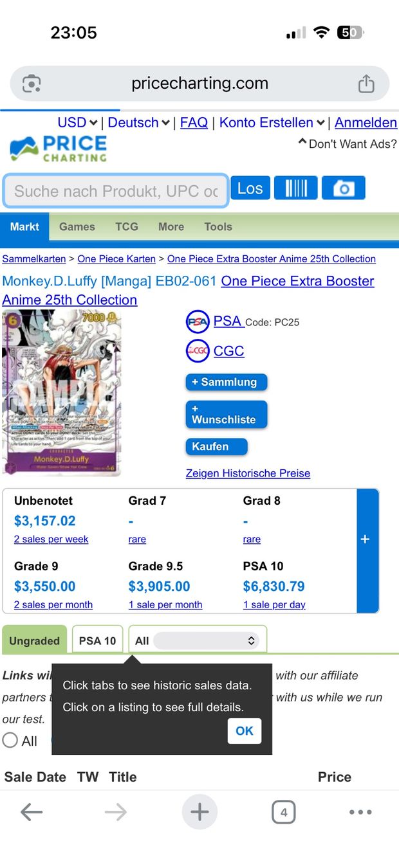Click the Zeigen Historische Preise link
The height and width of the screenshot is (868, 399).
[x=248, y=473]
